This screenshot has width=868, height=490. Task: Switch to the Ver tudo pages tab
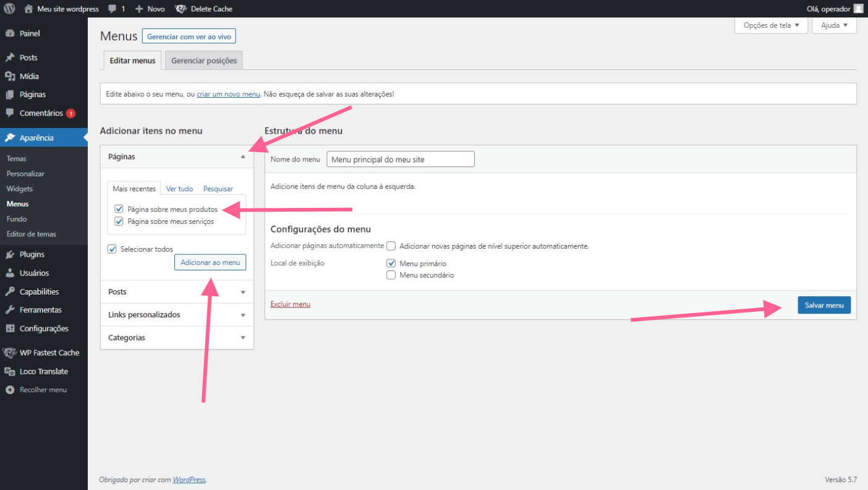180,189
